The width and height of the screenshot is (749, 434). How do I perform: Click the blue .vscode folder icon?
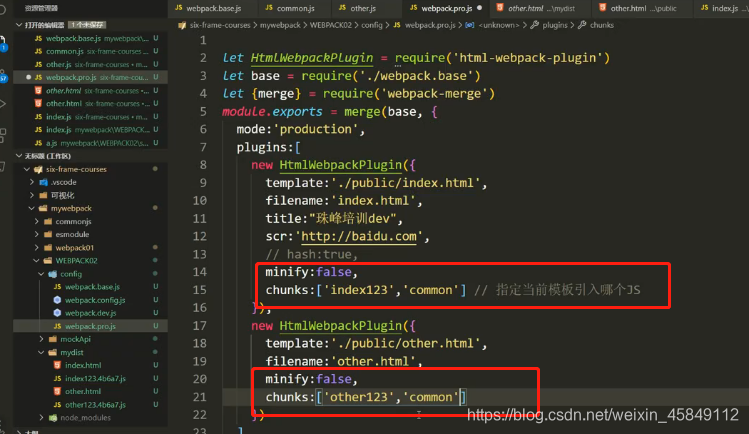point(43,182)
